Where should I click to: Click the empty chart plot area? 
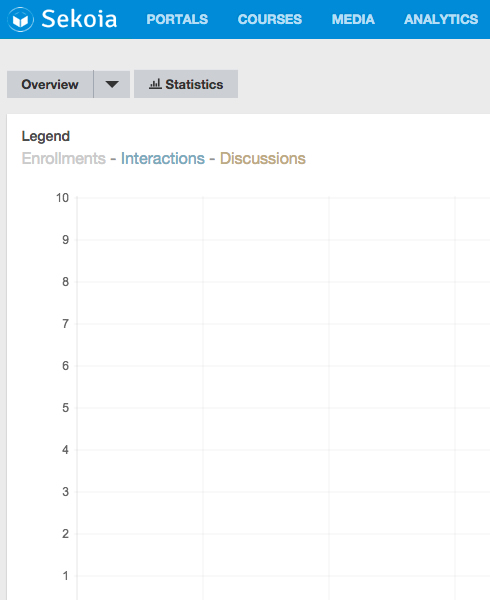tap(283, 398)
